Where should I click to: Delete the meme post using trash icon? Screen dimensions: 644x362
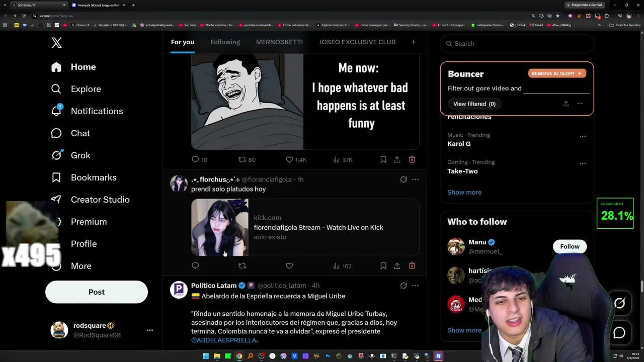click(x=412, y=159)
